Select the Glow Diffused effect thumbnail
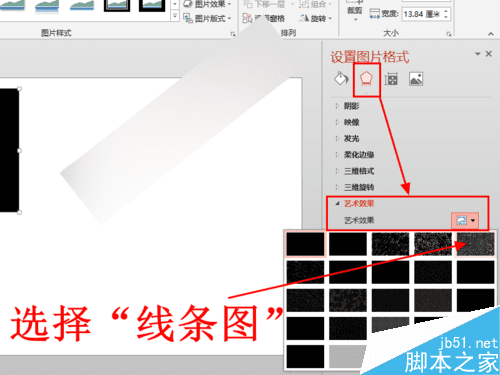Screen dimensions: 500x375 point(433,272)
